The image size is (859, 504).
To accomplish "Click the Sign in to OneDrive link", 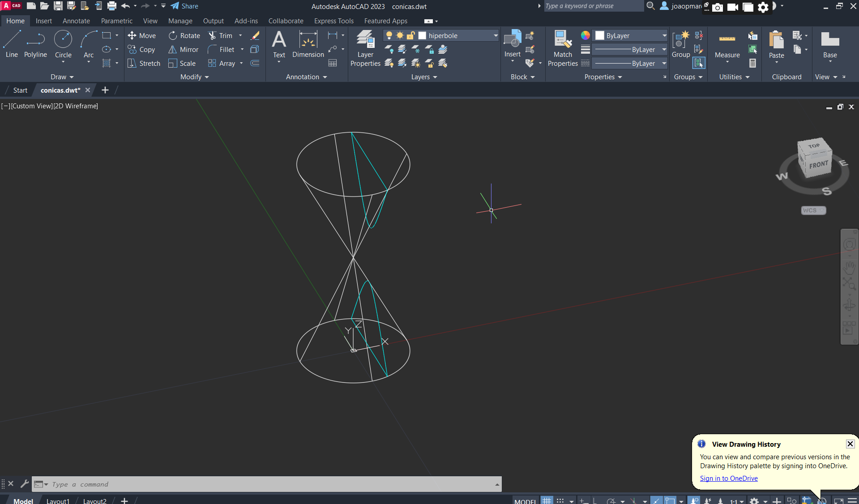I will [x=729, y=478].
